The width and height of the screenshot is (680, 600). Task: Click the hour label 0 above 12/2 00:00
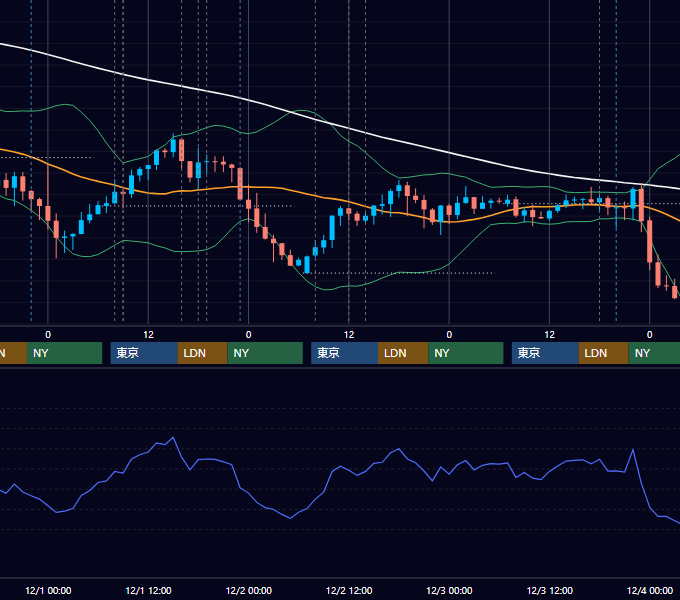tap(248, 335)
